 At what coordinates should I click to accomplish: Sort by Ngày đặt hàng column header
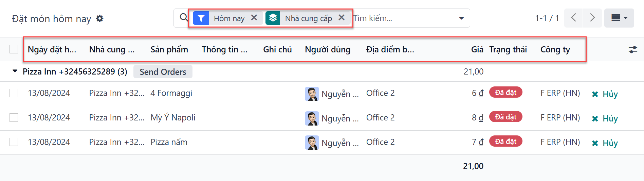[x=52, y=50]
